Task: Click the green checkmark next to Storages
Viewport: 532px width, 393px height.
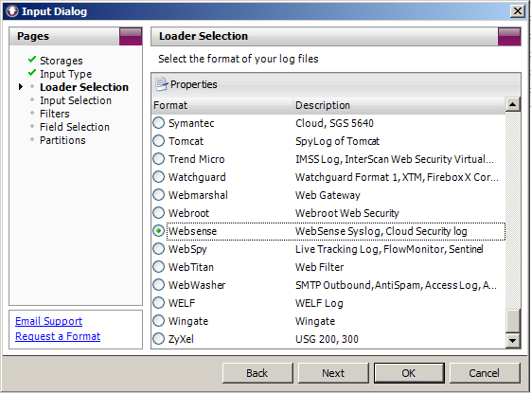Action: click(x=32, y=60)
